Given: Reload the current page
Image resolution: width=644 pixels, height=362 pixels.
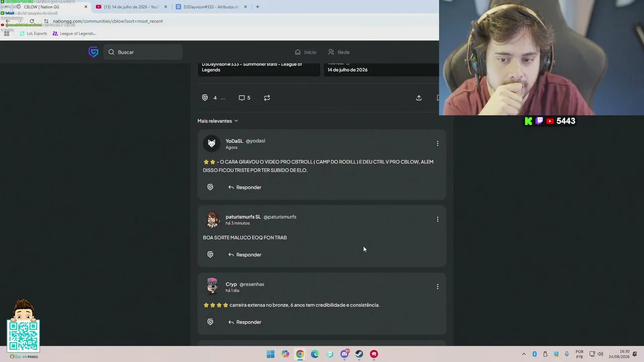Looking at the screenshot, I should click(x=32, y=21).
